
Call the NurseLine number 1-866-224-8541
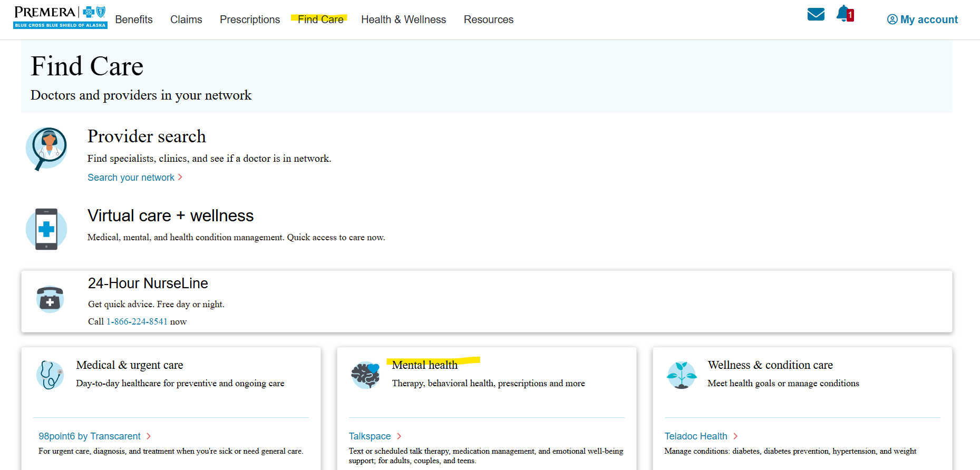(x=137, y=321)
